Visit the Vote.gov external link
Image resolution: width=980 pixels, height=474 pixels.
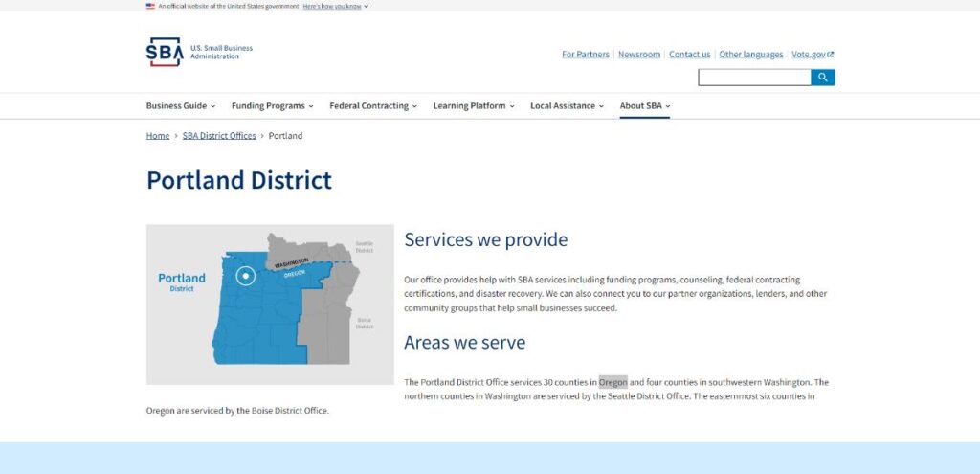click(x=813, y=55)
